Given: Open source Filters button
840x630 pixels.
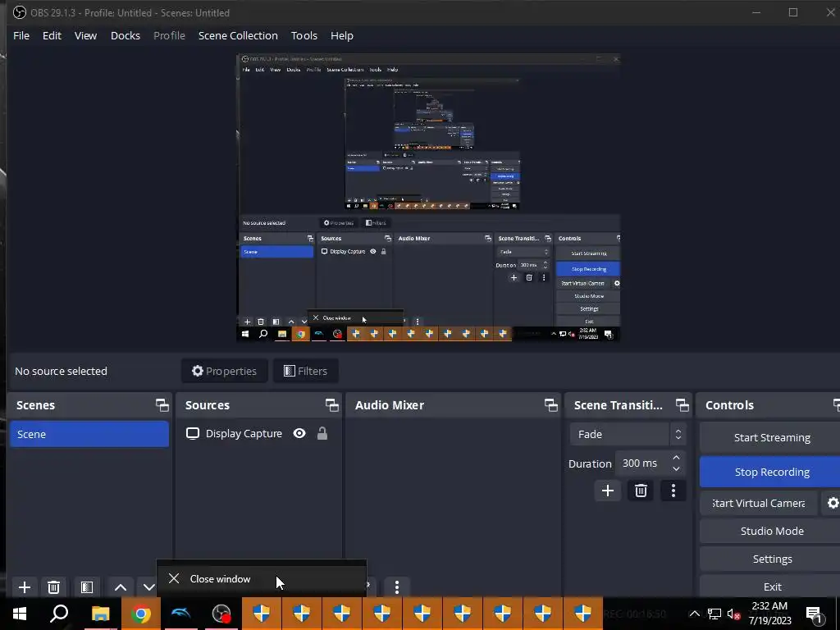Looking at the screenshot, I should [x=305, y=371].
